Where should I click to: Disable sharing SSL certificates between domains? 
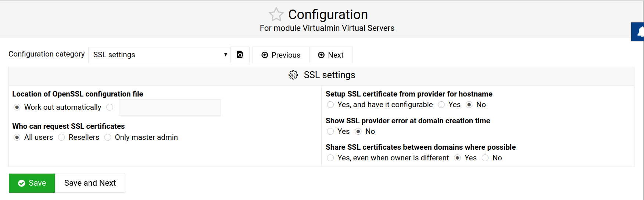click(485, 158)
